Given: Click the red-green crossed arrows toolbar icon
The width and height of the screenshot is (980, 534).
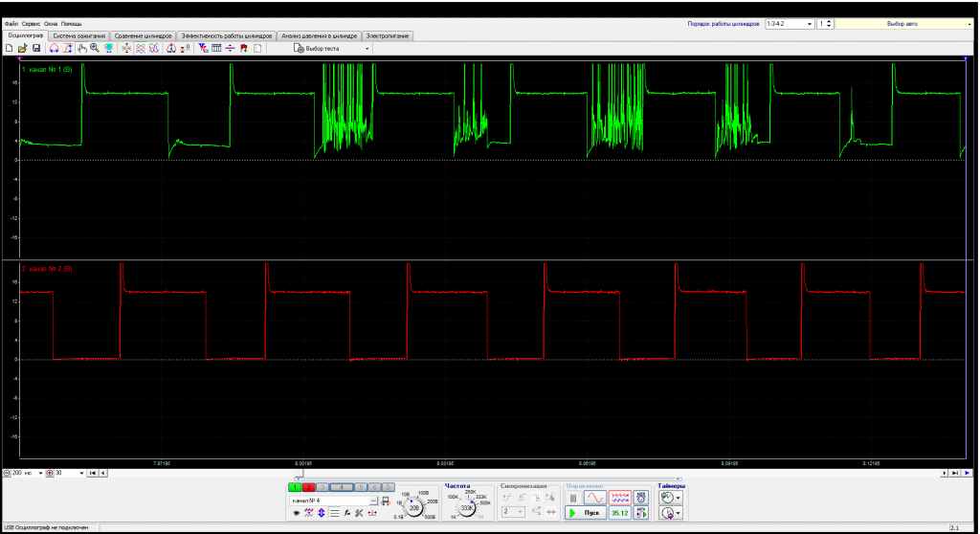Looking at the screenshot, I should [x=126, y=48].
